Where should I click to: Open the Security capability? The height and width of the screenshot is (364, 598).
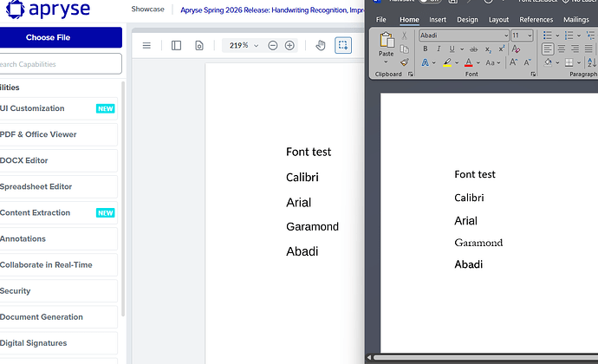point(58,291)
